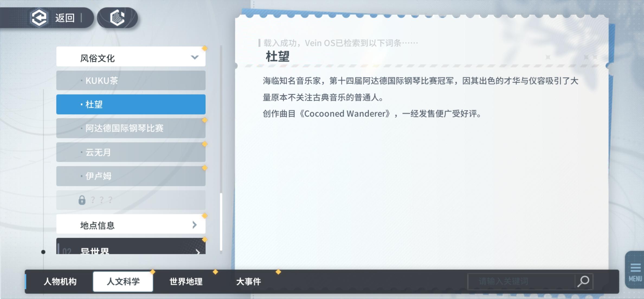The width and height of the screenshot is (644, 299).
Task: Expand the 地点信息 category arrow
Action: [x=195, y=225]
